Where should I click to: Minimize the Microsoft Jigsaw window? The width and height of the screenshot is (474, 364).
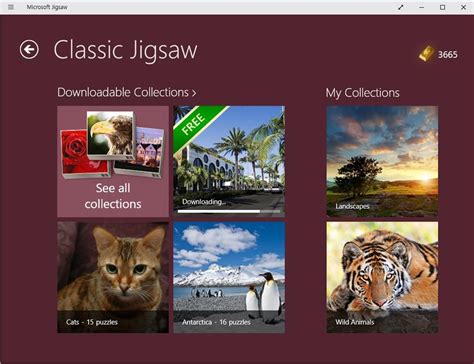click(422, 7)
